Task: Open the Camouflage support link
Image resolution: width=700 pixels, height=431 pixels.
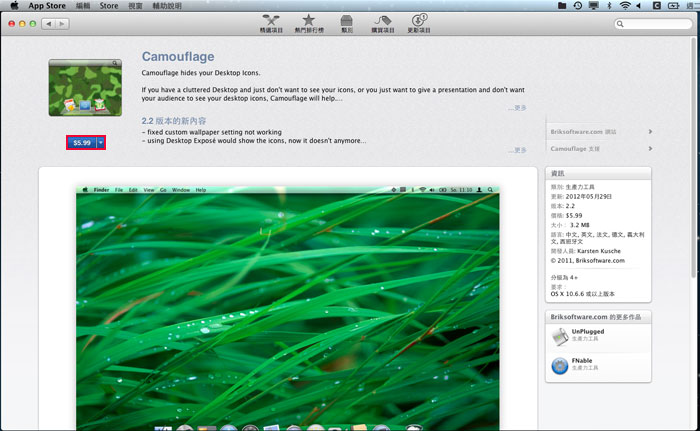Action: pyautogui.click(x=575, y=149)
